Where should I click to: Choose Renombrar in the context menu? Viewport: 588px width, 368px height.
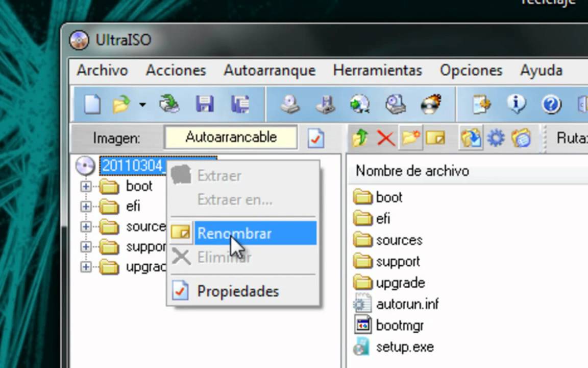[244, 233]
